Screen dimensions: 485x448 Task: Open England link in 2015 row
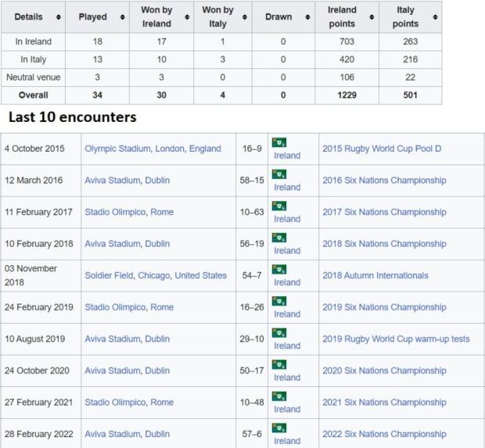click(x=205, y=149)
